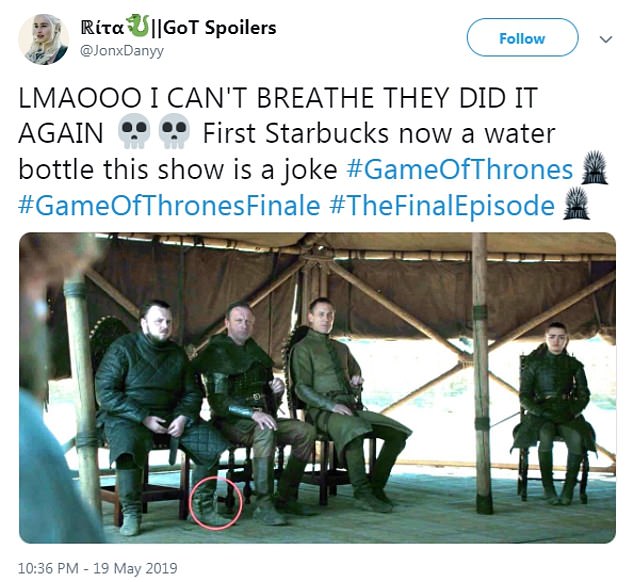The image size is (634, 582).
Task: Open the profile avatar picture
Action: point(44,39)
